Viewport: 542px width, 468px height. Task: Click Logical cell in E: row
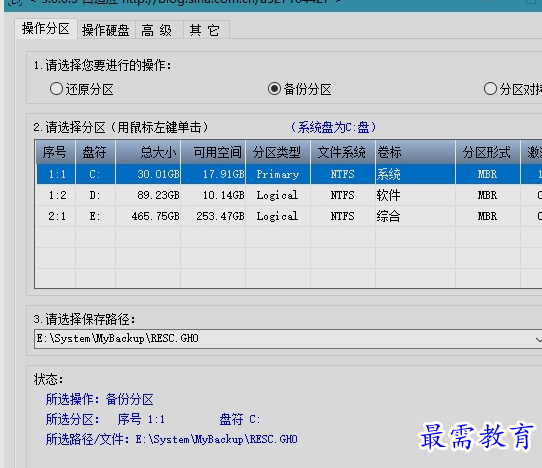pos(278,216)
